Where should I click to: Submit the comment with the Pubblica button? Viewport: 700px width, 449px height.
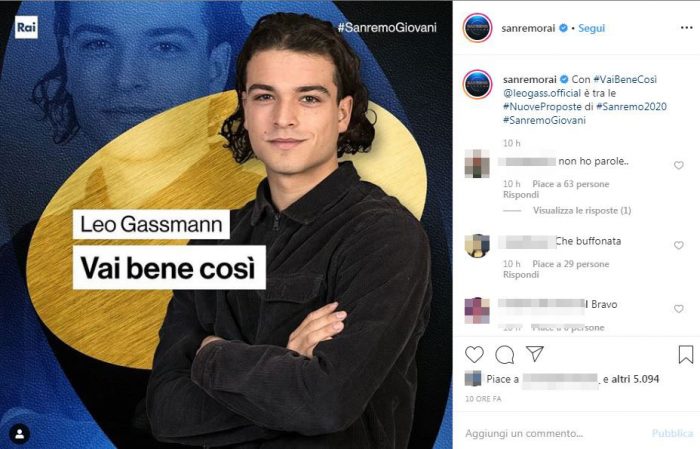click(672, 433)
